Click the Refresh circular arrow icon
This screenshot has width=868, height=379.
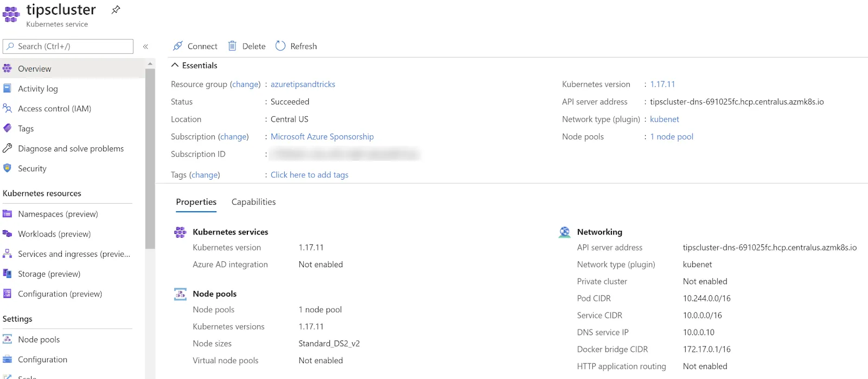click(280, 46)
